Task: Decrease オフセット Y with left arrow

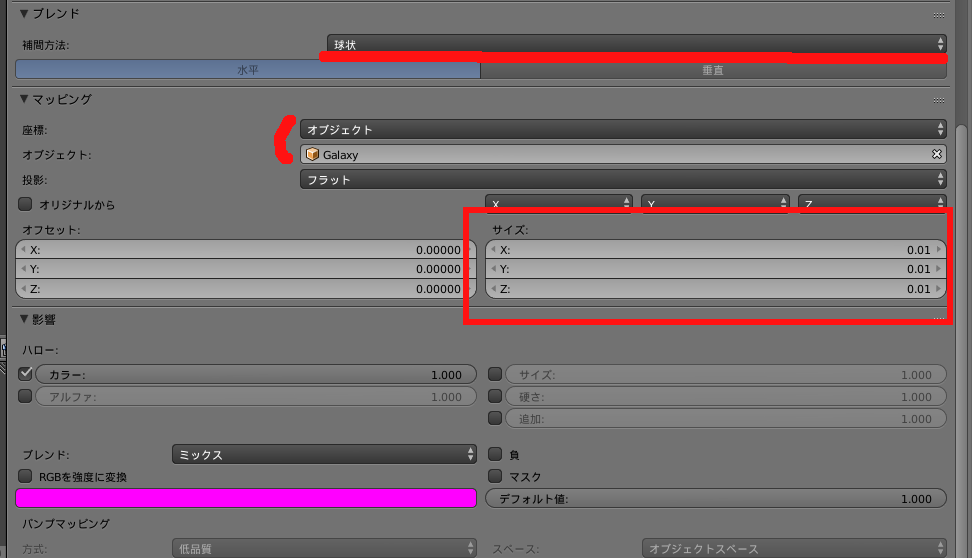Action: [24, 268]
